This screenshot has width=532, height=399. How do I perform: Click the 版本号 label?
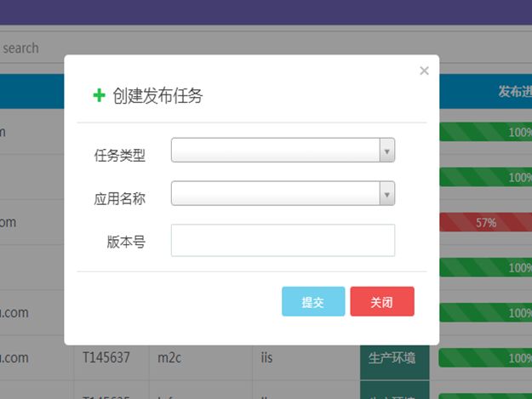point(126,242)
